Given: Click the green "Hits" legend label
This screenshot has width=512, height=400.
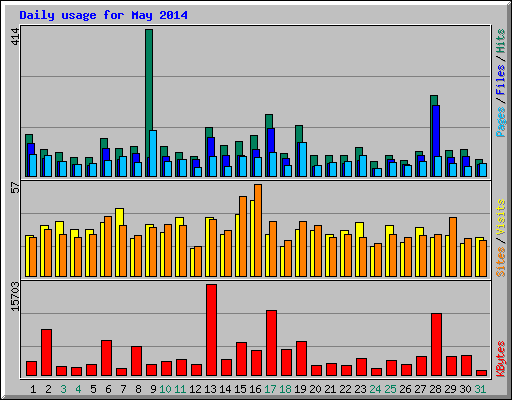Looking at the screenshot, I should click(500, 41).
